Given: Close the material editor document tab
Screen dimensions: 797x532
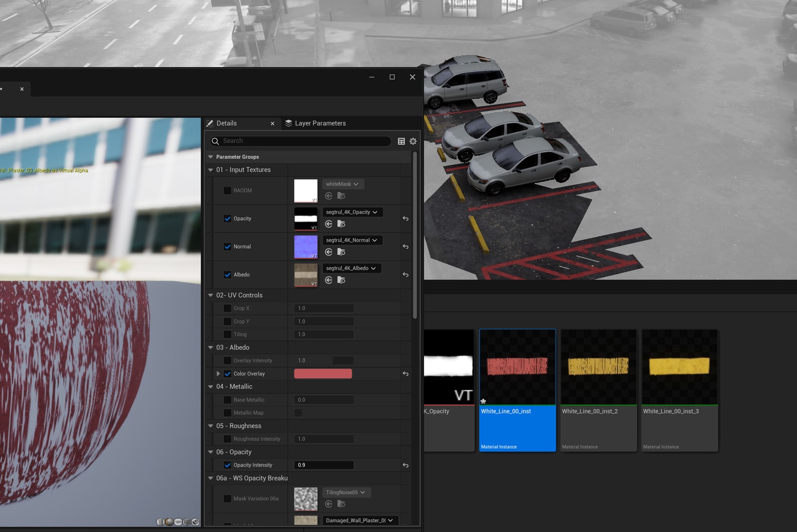Looking at the screenshot, I should tap(22, 89).
